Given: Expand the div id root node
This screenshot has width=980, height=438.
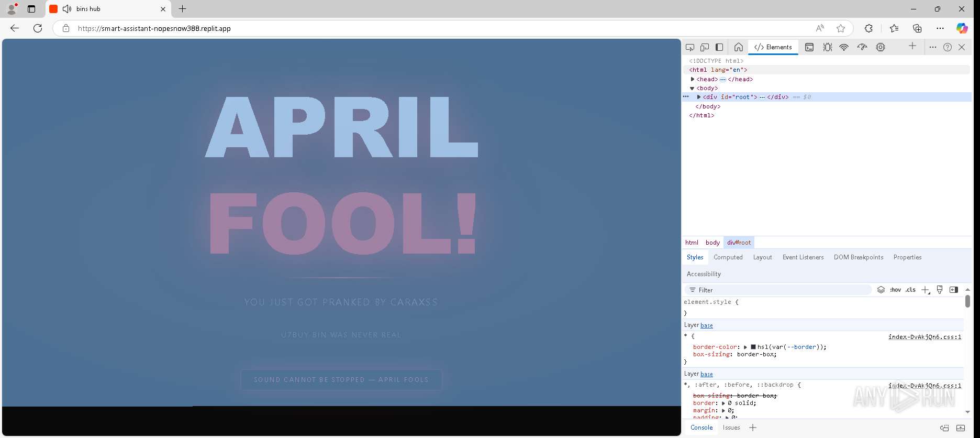Looking at the screenshot, I should [699, 97].
